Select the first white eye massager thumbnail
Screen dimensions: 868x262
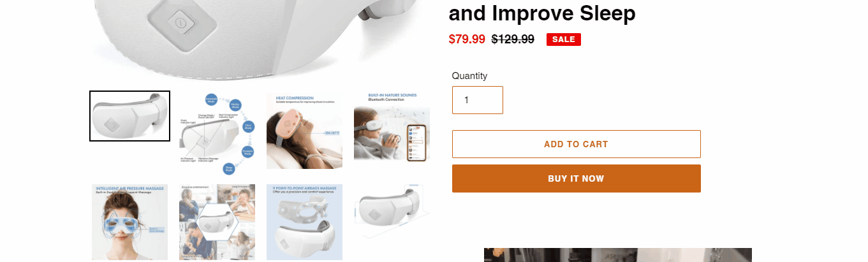point(129,116)
